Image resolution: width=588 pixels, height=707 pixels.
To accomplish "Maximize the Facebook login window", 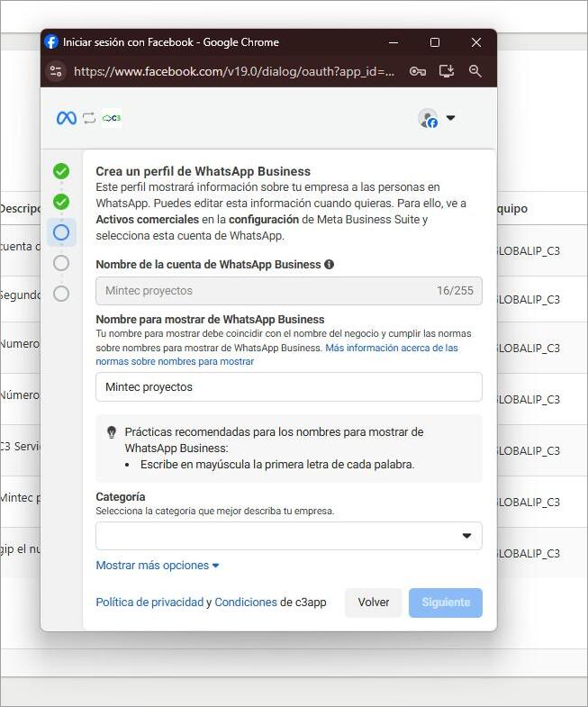I will pos(435,42).
